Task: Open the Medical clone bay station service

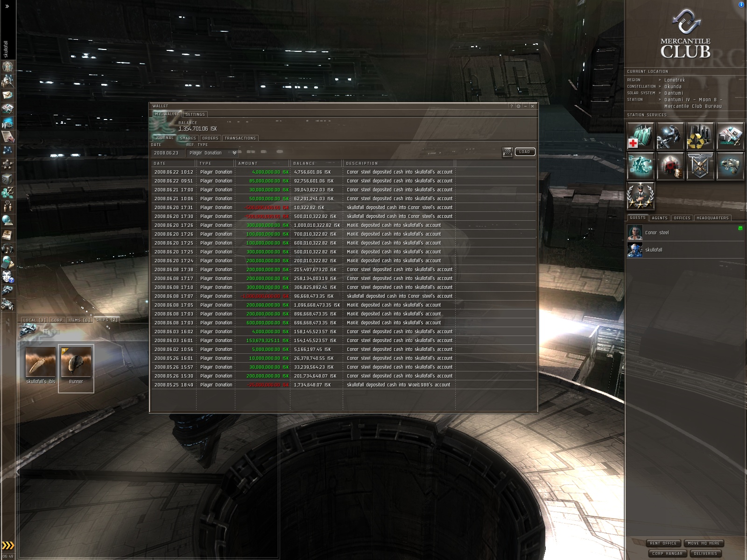Action: pyautogui.click(x=641, y=136)
